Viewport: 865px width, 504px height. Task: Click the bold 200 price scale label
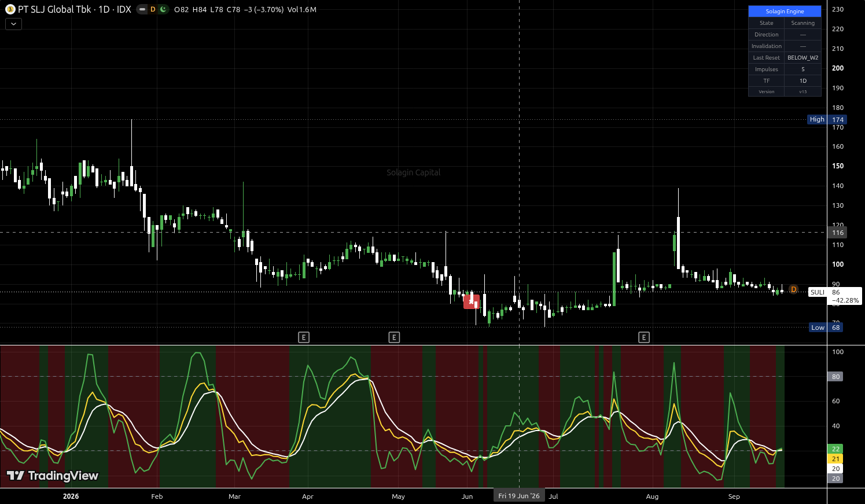[x=838, y=68]
